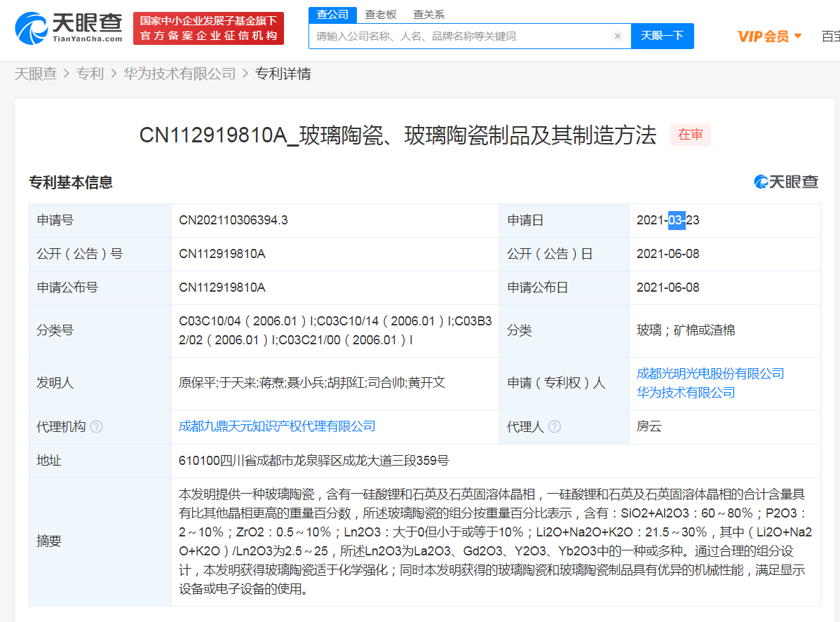Select the 查公司 tab

[x=332, y=14]
